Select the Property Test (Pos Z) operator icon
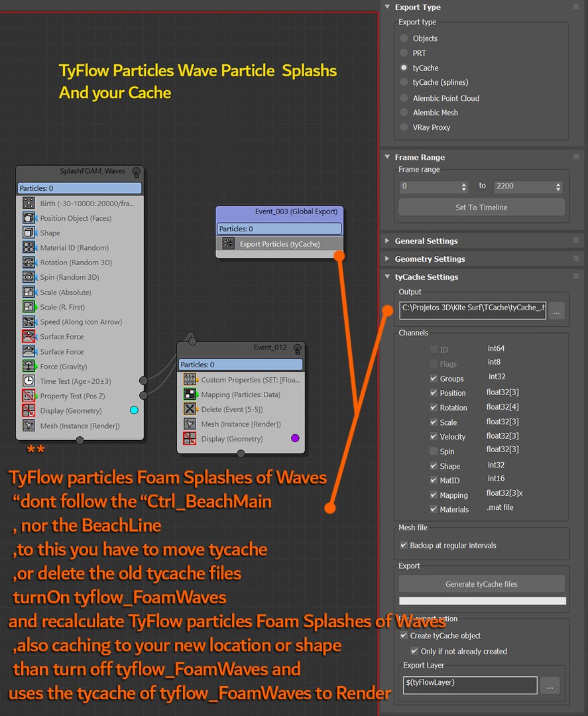Screen dimensions: 588x716 click(29, 395)
